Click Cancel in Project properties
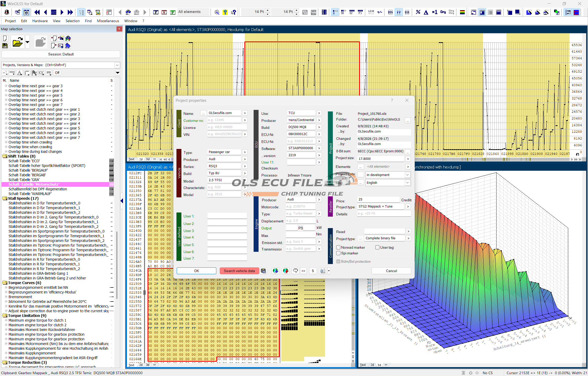 click(391, 271)
